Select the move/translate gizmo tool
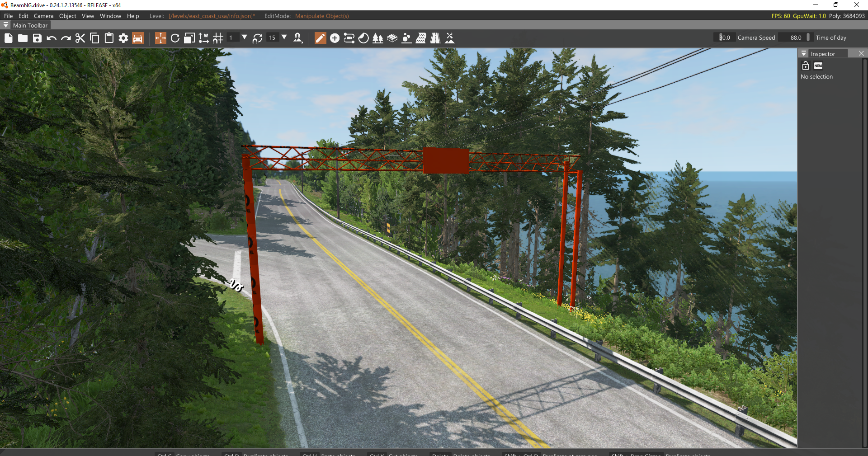868x456 pixels. 160,38
